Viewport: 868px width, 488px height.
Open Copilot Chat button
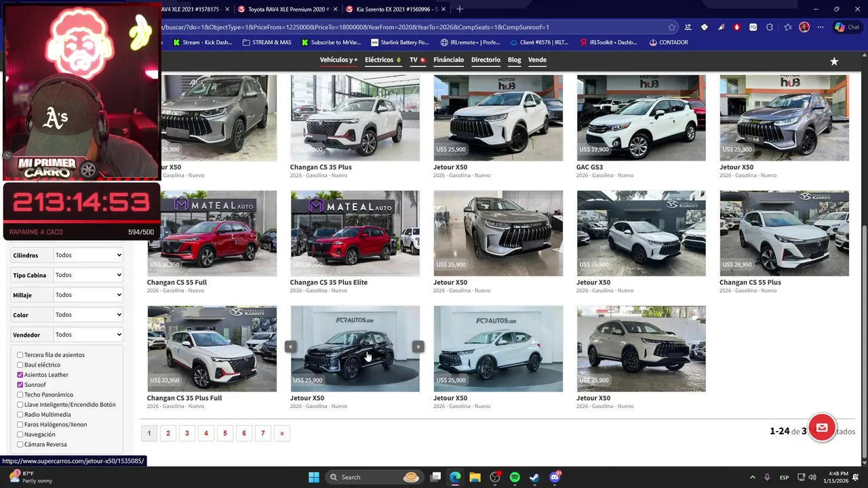[x=848, y=27]
